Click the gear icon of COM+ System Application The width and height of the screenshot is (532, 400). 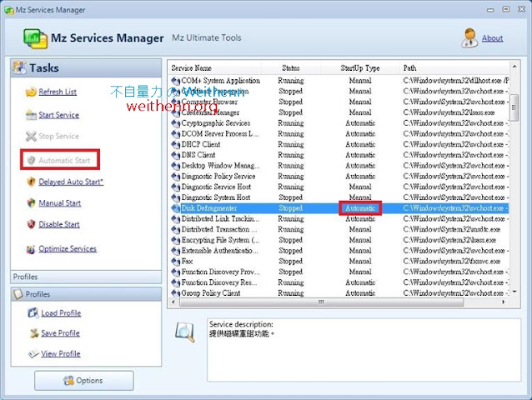175,81
